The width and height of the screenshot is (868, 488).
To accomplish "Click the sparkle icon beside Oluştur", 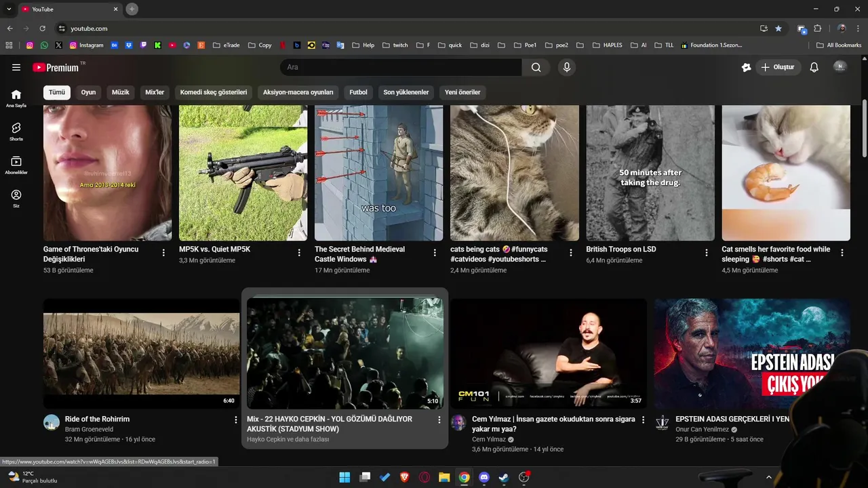I will (747, 67).
